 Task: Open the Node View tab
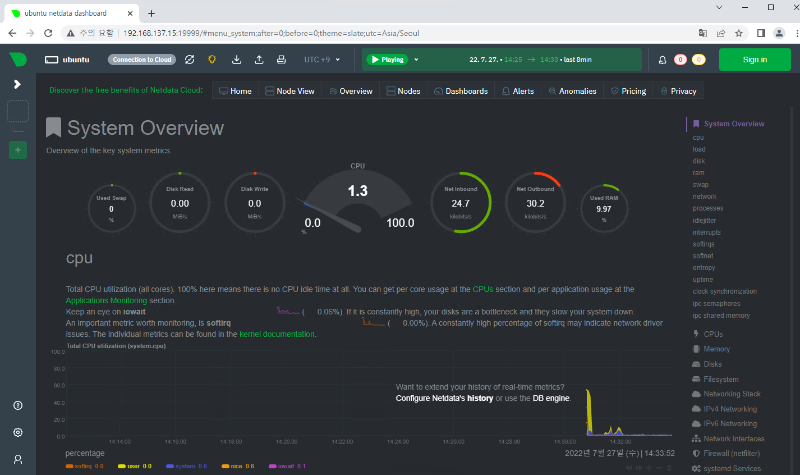pos(292,91)
